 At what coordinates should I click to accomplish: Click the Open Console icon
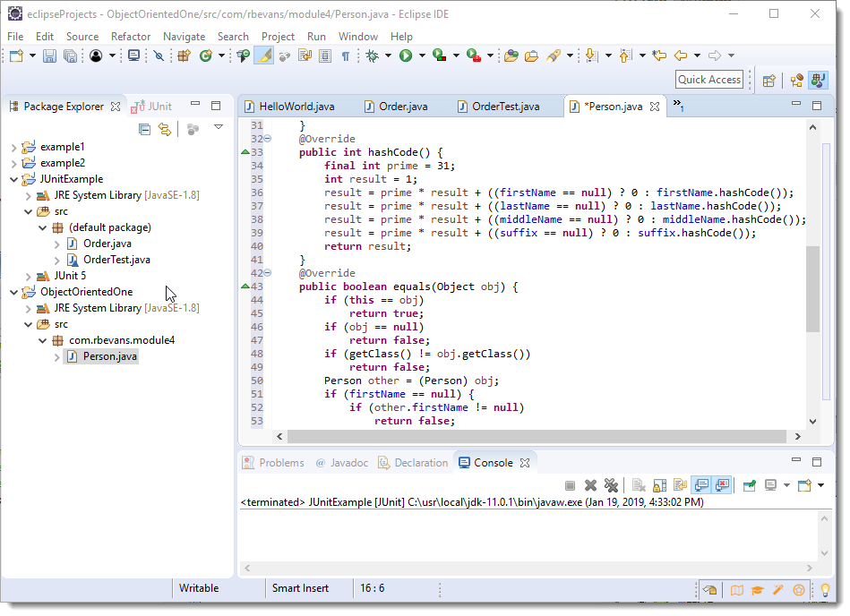click(x=804, y=485)
